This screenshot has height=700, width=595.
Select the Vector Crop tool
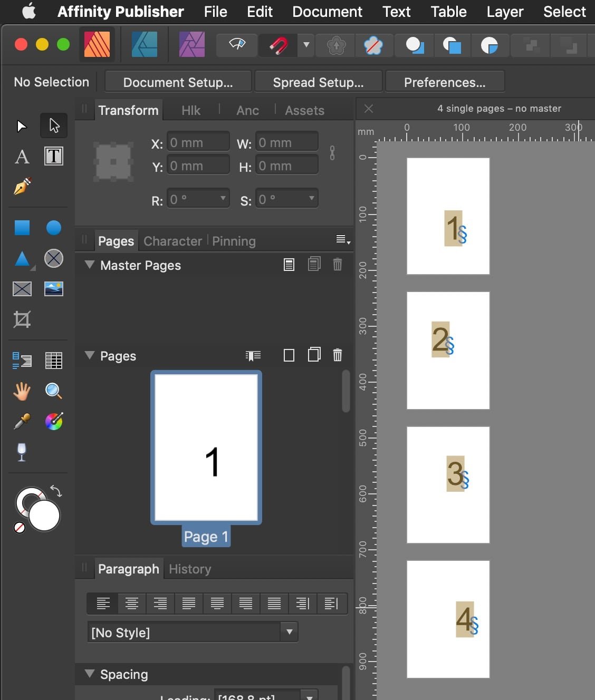coord(22,318)
